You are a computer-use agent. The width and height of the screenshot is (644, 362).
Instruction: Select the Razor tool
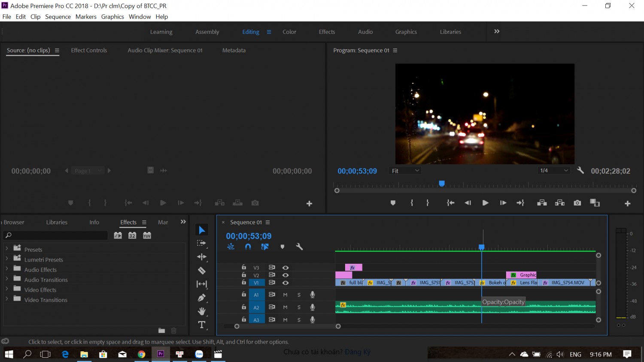[201, 271]
